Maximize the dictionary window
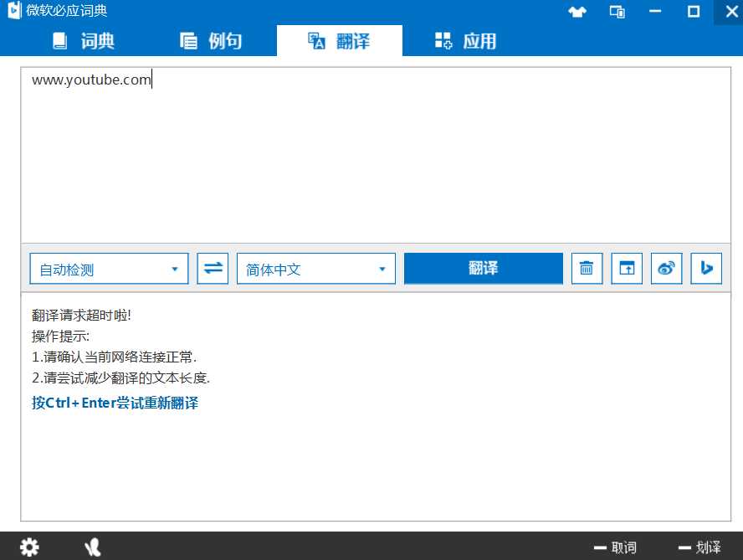Viewport: 743px width, 560px height. [694, 12]
